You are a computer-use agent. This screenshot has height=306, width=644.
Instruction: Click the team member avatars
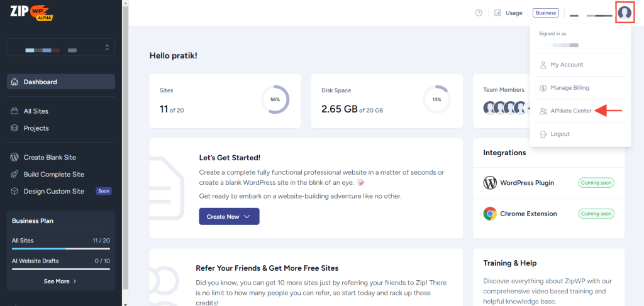pos(503,107)
